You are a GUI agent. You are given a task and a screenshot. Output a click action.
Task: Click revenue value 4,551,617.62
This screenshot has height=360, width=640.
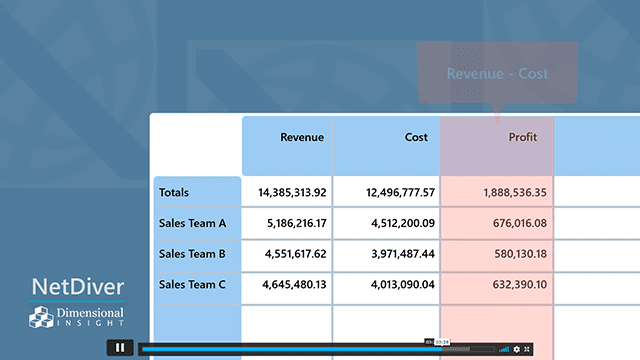(x=296, y=254)
